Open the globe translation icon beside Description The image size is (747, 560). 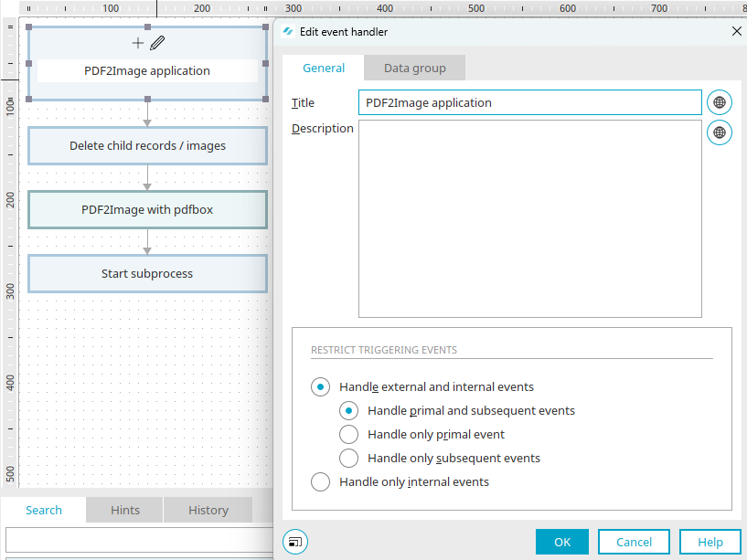click(x=720, y=132)
